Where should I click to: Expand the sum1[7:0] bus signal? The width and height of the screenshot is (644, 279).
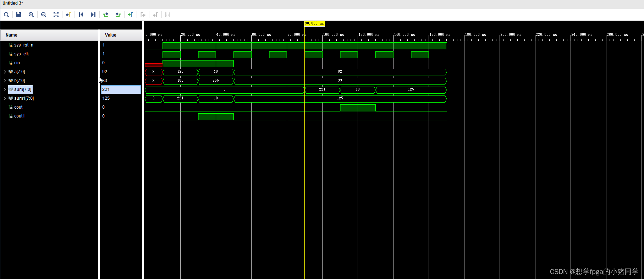5,98
